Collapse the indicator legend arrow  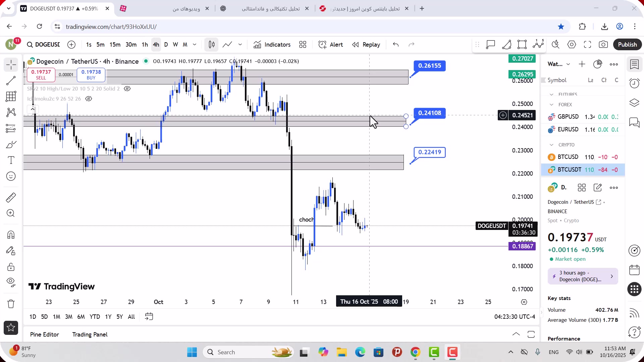[33, 109]
